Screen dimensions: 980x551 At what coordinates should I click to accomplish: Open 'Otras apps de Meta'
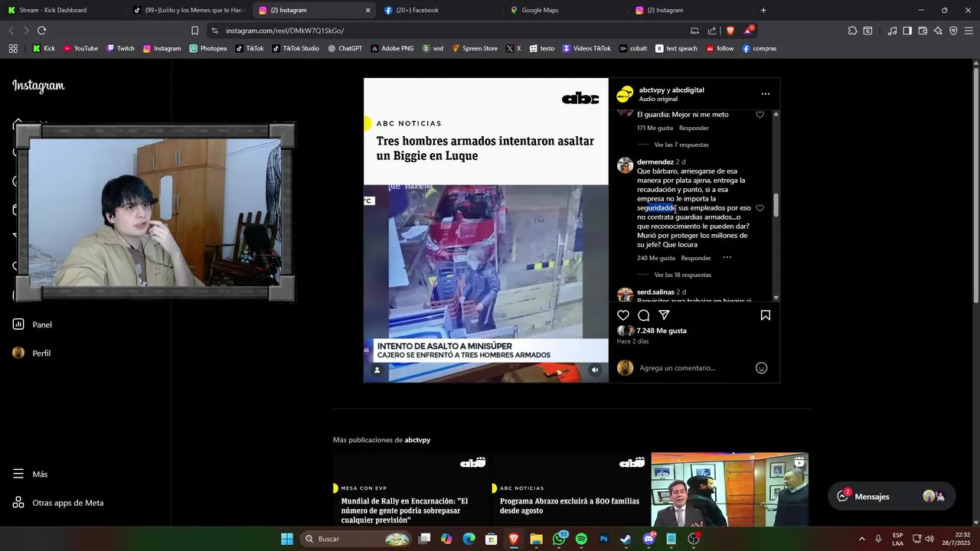click(58, 503)
